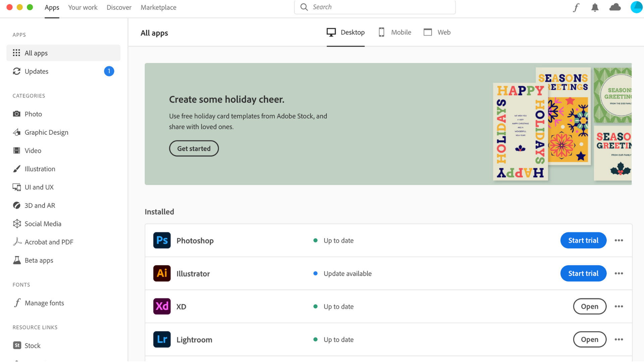Switch to the Apps tab
The width and height of the screenshot is (644, 362).
click(52, 7)
